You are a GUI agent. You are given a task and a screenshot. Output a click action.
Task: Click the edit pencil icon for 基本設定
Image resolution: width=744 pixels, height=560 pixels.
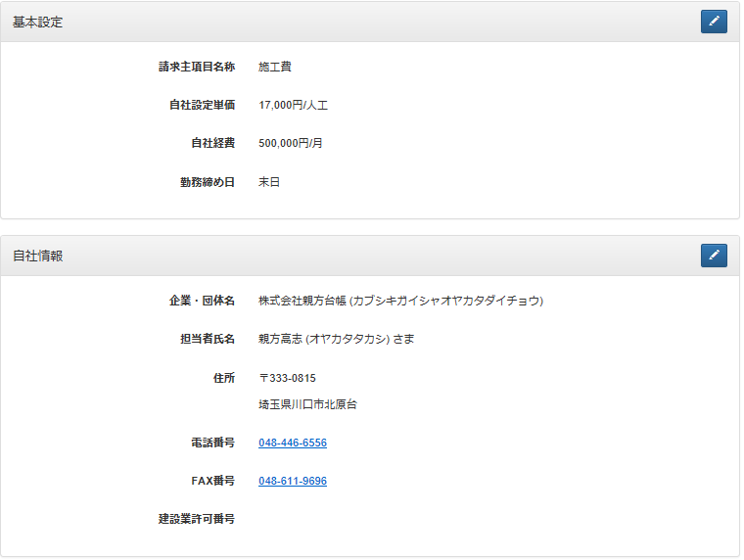click(714, 22)
